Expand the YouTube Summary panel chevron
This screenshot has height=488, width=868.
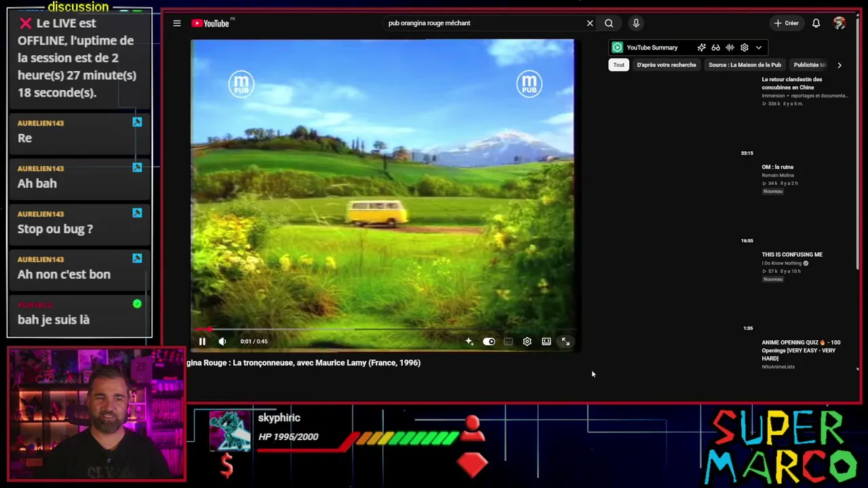point(759,47)
